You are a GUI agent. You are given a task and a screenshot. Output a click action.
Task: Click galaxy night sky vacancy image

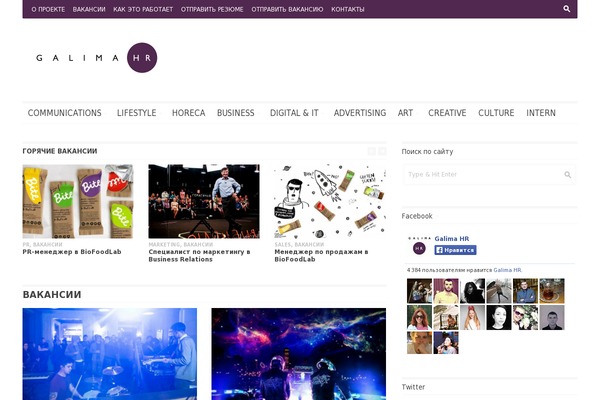299,354
